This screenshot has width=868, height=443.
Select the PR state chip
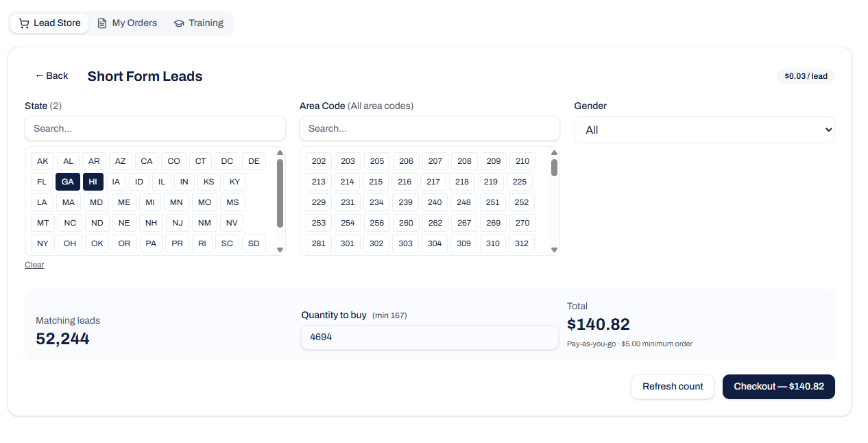pos(178,243)
